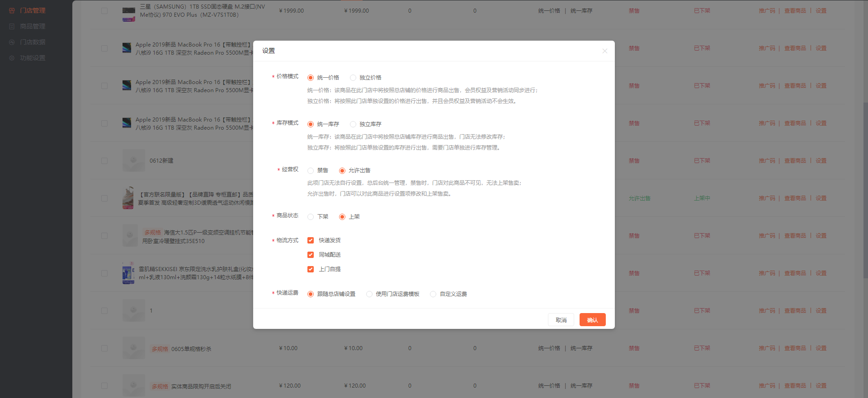Viewport: 868px width, 398px height.
Task: Select 独立库存 inventory mode
Action: (x=353, y=124)
